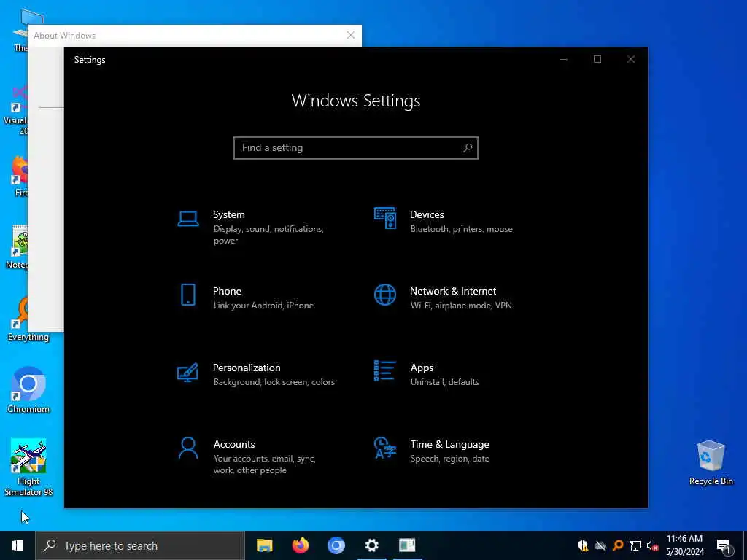Select the Chromium desktop shortcut

pos(28,391)
